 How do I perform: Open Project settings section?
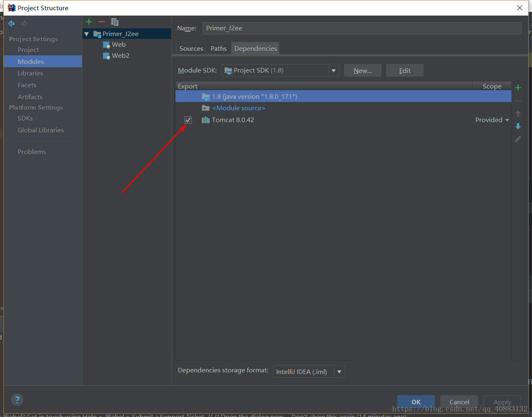tap(28, 50)
